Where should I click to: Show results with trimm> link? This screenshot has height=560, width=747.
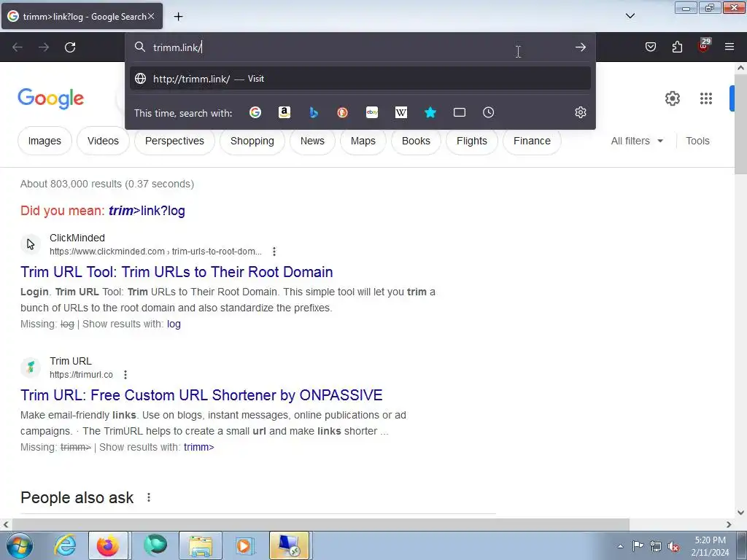tap(199, 447)
